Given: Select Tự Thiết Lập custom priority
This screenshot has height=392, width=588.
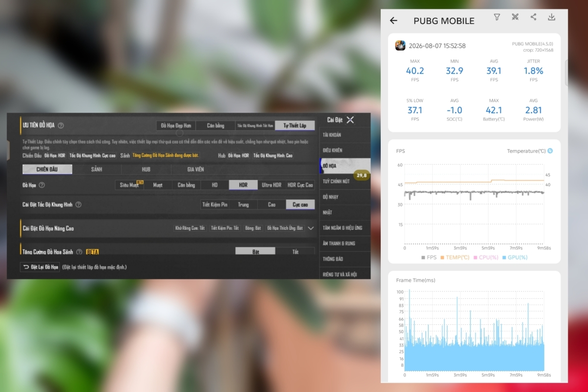Looking at the screenshot, I should 295,125.
